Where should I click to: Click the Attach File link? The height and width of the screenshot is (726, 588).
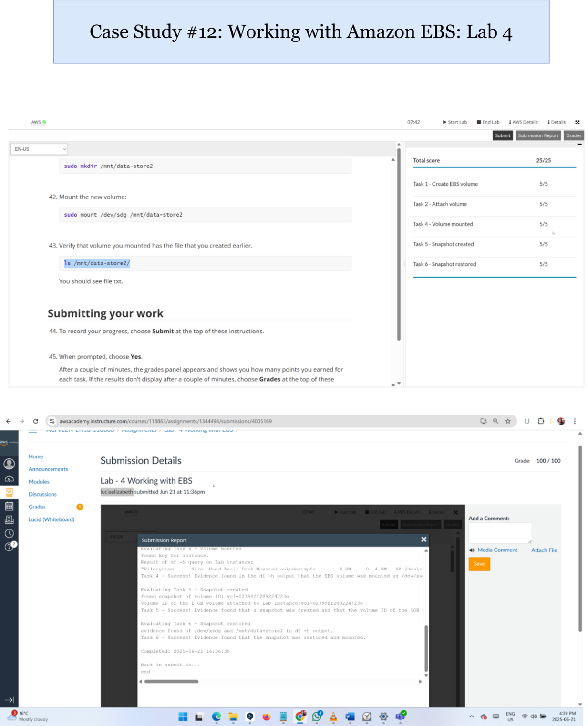(x=544, y=550)
